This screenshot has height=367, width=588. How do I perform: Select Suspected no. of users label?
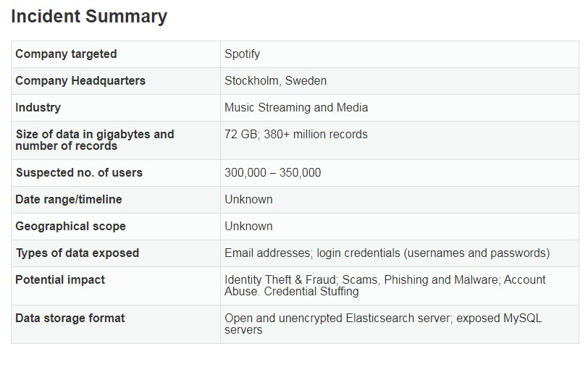[x=79, y=172]
